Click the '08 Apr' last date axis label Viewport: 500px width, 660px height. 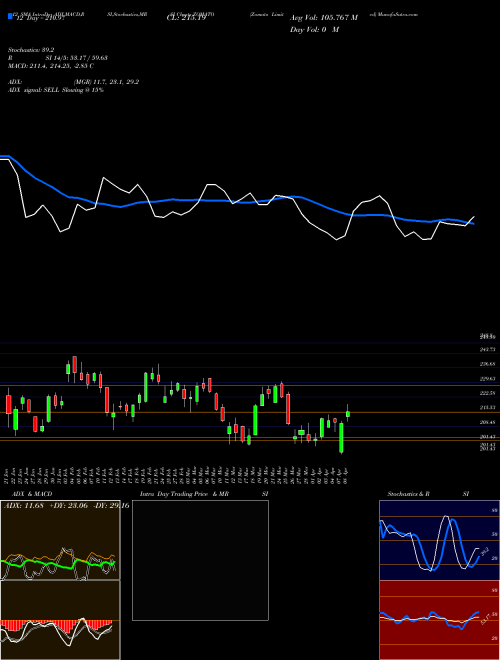point(348,475)
